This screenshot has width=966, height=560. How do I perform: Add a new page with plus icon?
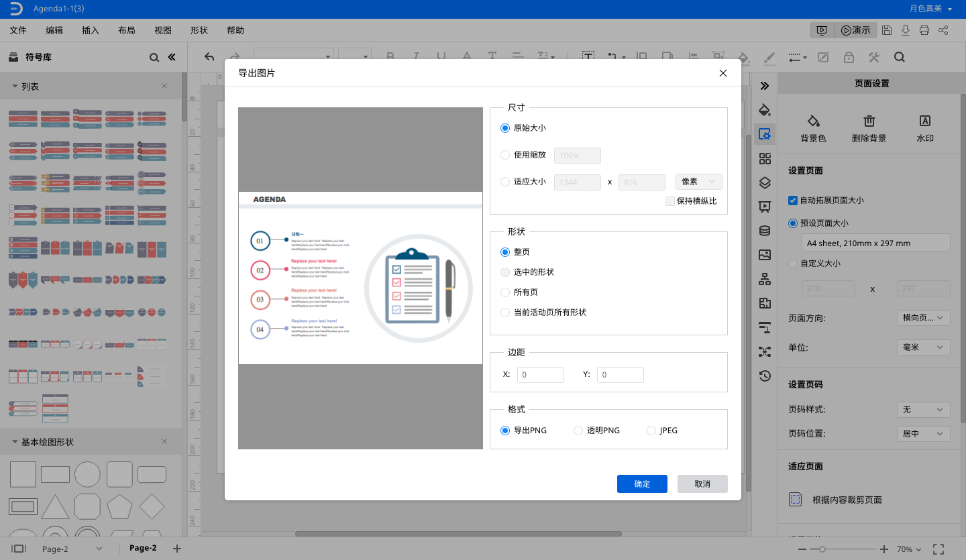pos(177,549)
